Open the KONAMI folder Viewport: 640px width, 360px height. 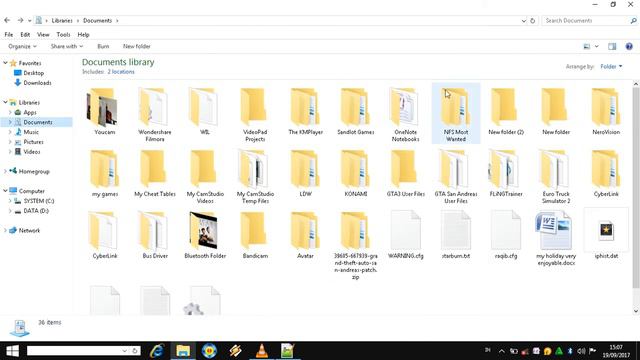[x=356, y=173]
